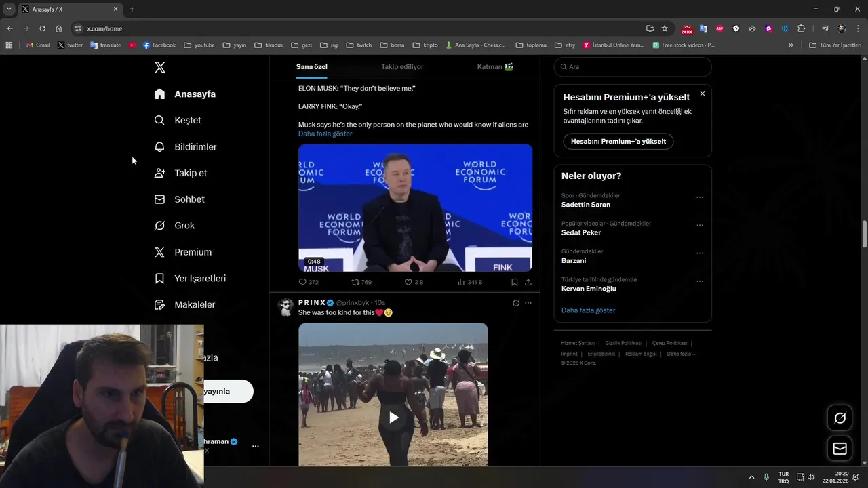The image size is (868, 488).
Task: View analytics showing 341 B views
Action: 470,282
